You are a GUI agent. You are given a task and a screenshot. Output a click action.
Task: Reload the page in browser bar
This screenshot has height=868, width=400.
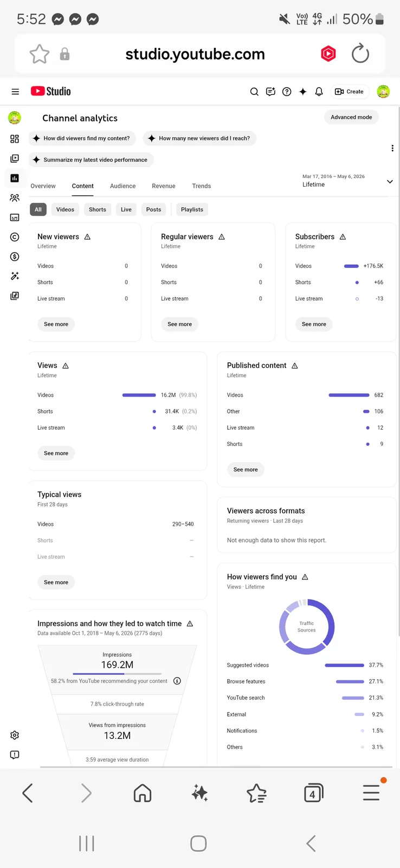pos(360,54)
